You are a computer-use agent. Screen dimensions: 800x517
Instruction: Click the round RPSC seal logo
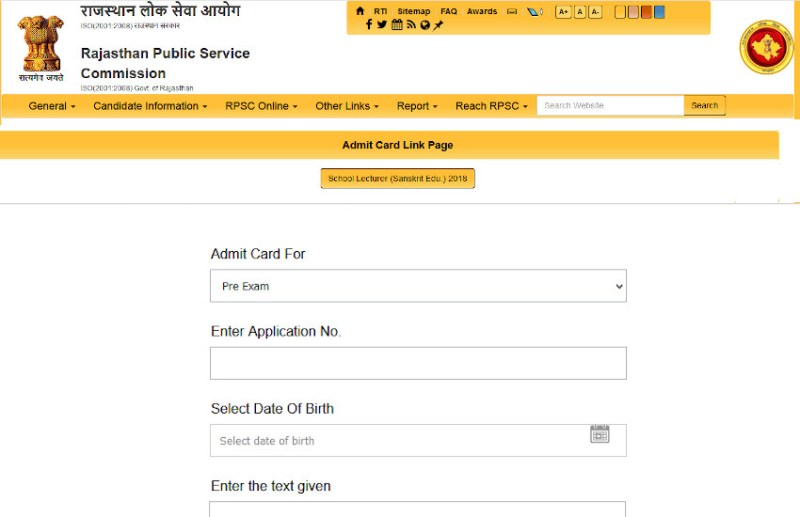click(x=766, y=47)
